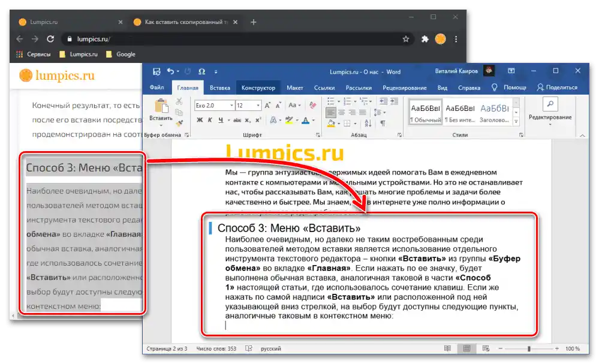Switch to the Вставка ribbon tab
This screenshot has height=364, width=599.
220,88
